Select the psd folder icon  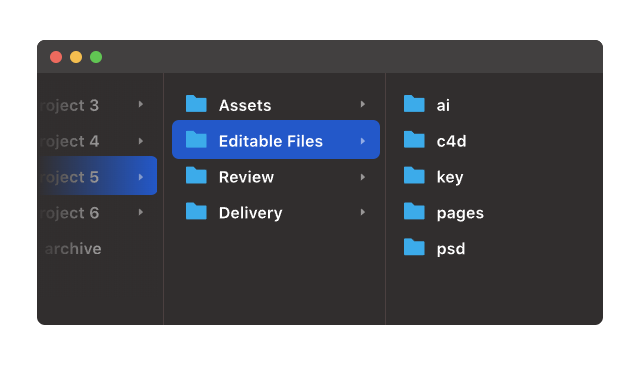414,247
